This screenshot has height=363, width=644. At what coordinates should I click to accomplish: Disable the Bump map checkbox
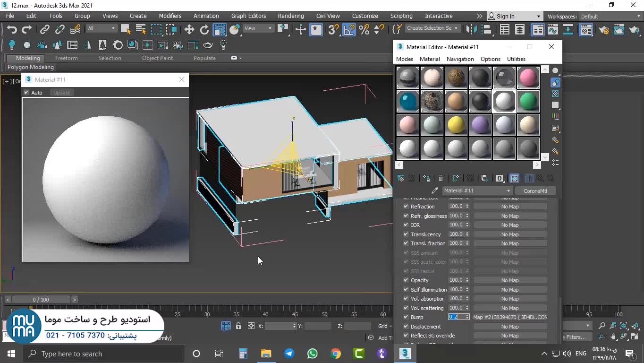(406, 317)
